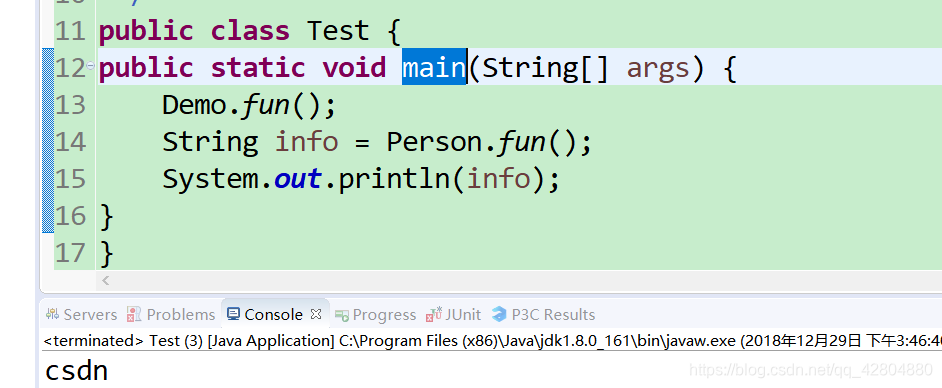Click the highlighted word main

click(x=434, y=67)
